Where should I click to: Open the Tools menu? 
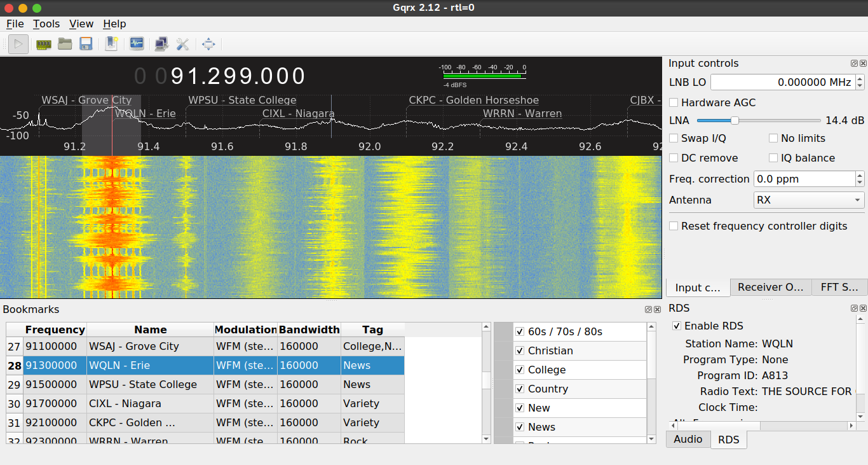click(x=46, y=24)
